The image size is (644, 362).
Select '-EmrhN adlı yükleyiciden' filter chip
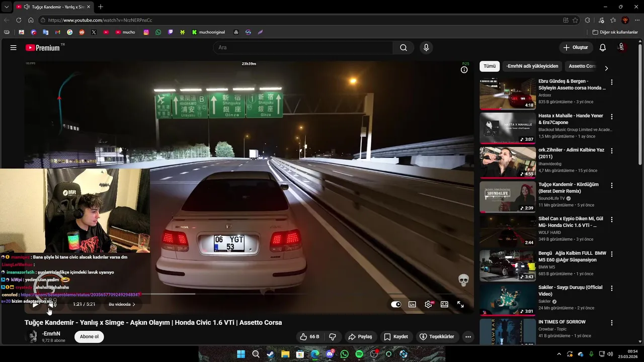[x=532, y=66]
